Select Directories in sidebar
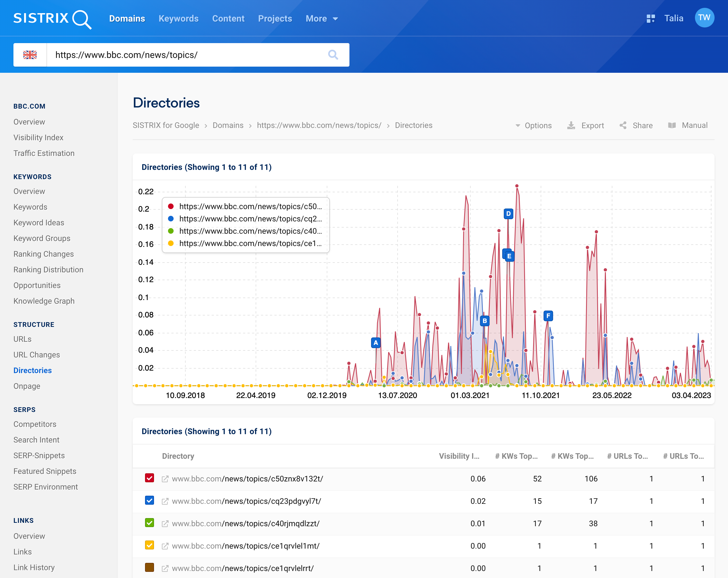 32,370
